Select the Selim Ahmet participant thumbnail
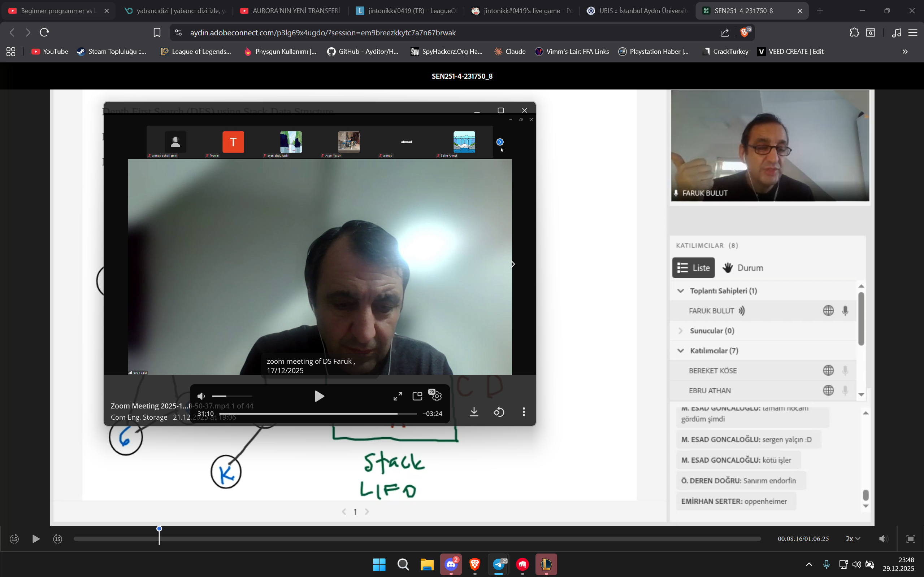The width and height of the screenshot is (924, 577). [x=464, y=142]
